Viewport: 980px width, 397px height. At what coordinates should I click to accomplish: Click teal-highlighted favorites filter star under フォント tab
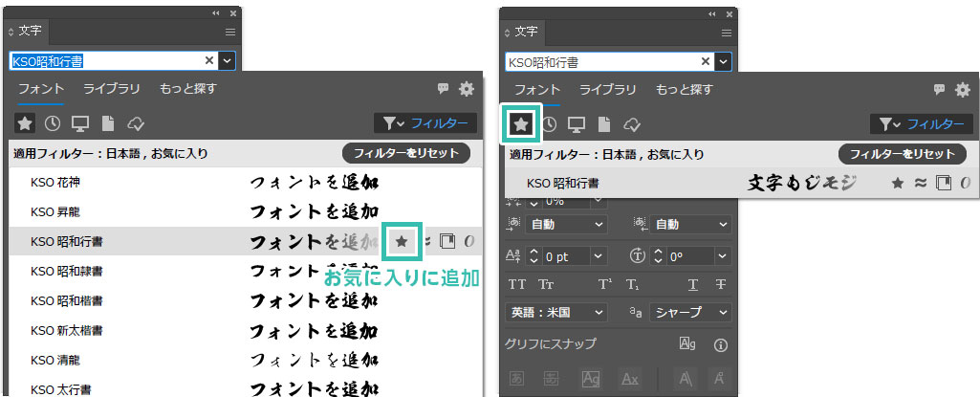[x=521, y=123]
